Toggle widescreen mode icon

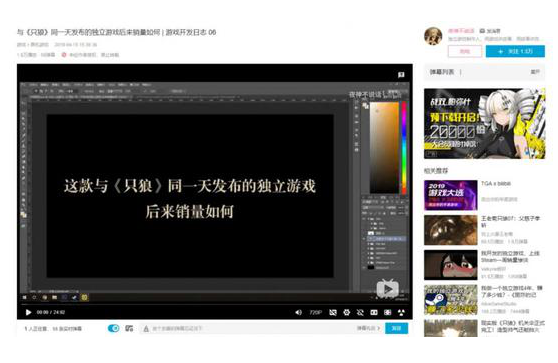[374, 312]
